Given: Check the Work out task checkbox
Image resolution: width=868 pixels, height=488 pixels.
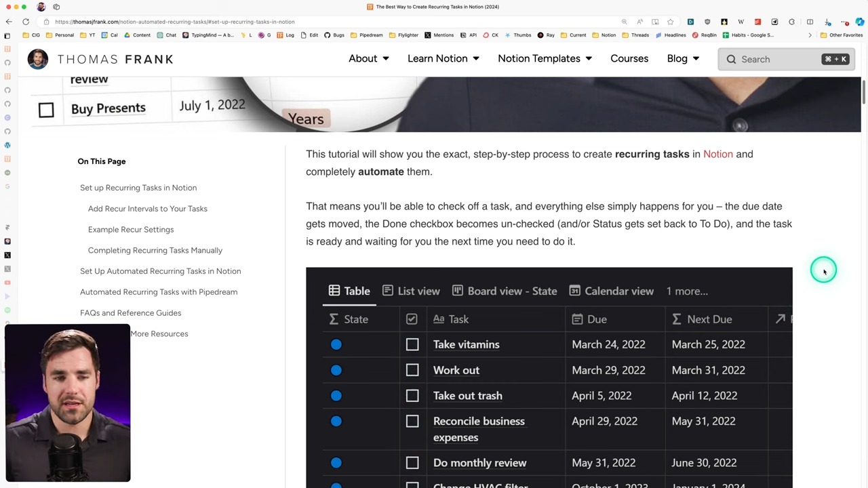Looking at the screenshot, I should point(412,370).
